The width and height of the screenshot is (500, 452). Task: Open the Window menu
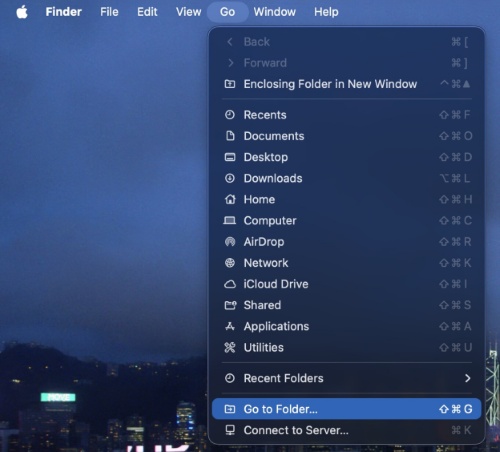274,12
